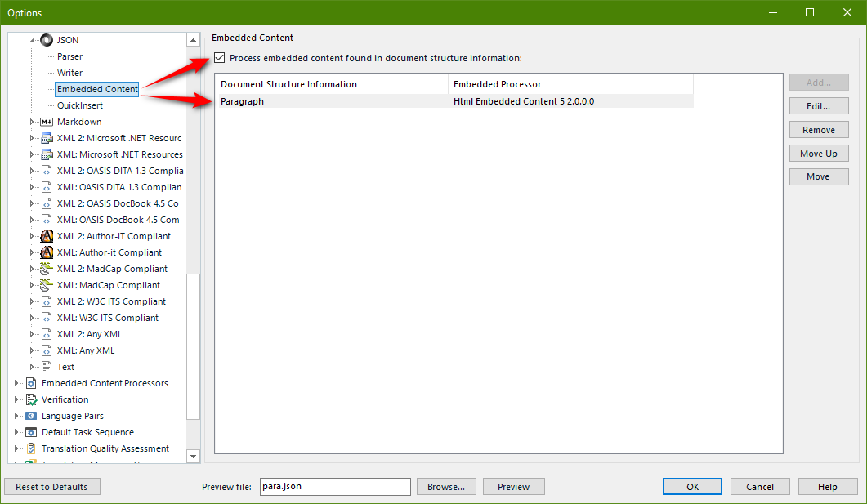867x504 pixels.
Task: Click the XML 2: W3C ITS icon
Action: click(x=47, y=301)
